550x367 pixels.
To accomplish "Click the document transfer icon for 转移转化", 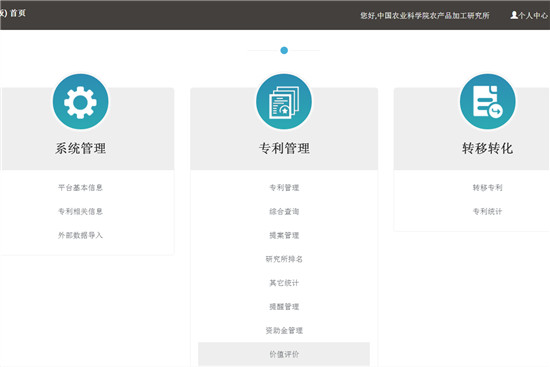I will (488, 102).
